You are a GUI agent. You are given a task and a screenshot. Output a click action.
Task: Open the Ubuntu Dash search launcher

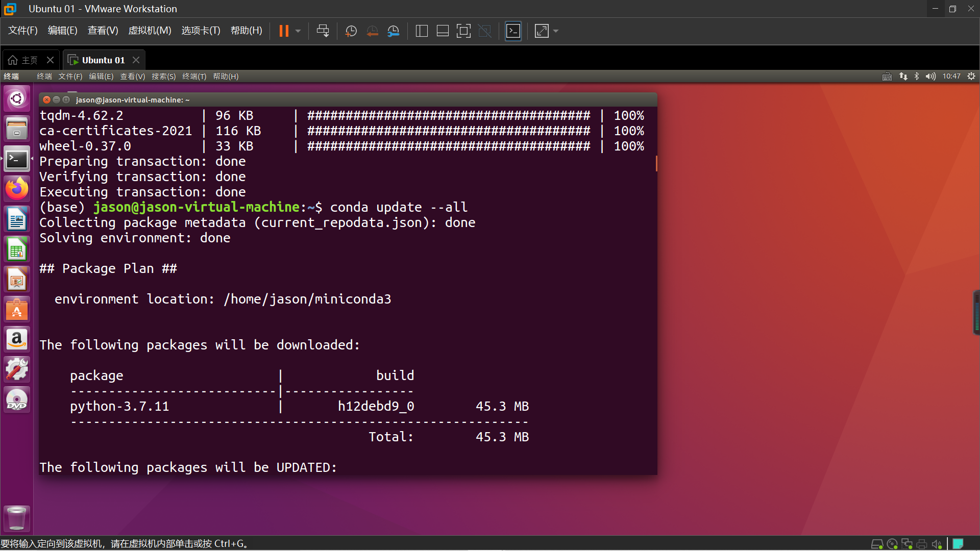pos(17,98)
